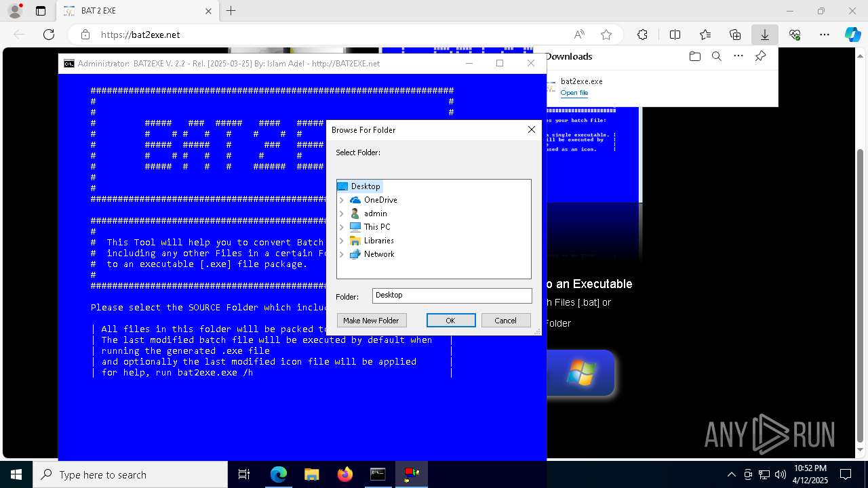Close the BAT 2 EXE browser tab
Screen dimensions: 868x488
pyautogui.click(x=209, y=11)
